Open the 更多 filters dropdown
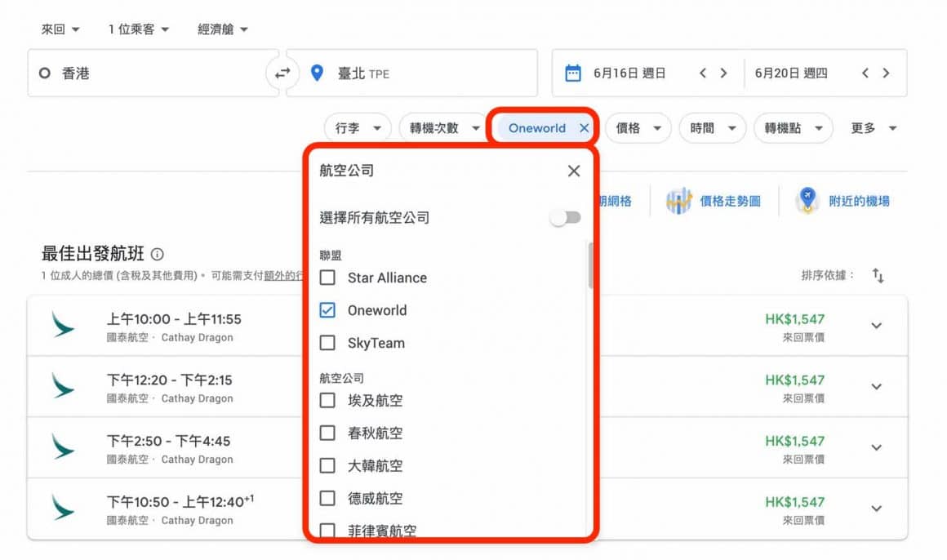The image size is (947, 560). [874, 128]
